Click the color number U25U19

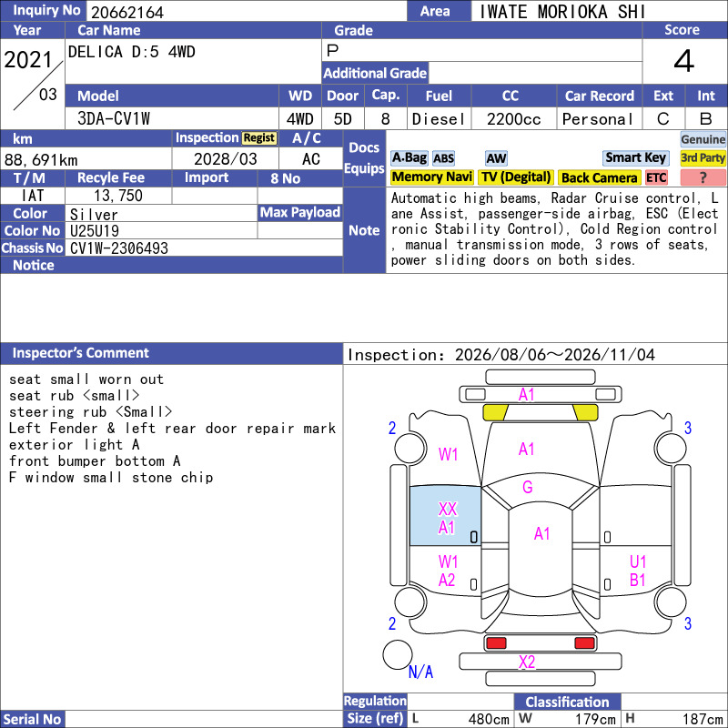95,231
